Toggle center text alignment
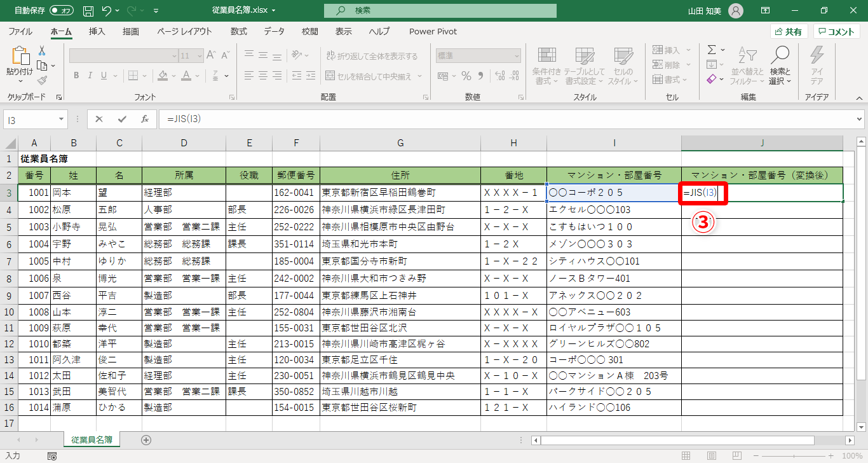Image resolution: width=868 pixels, height=463 pixels. tap(264, 76)
